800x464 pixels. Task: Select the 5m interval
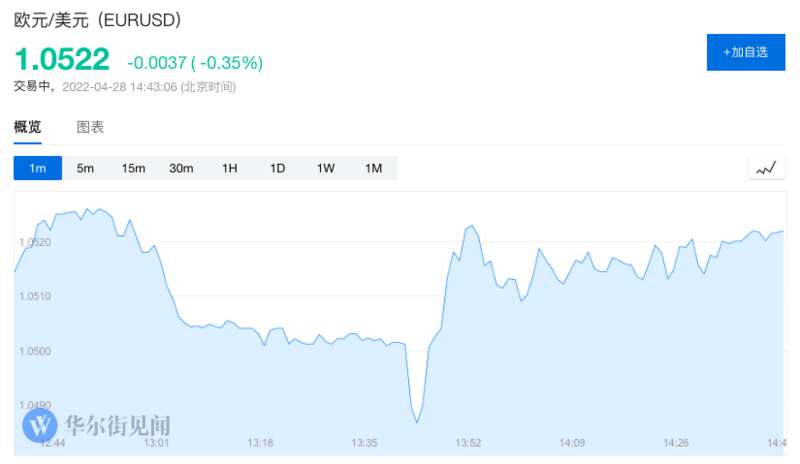85,168
